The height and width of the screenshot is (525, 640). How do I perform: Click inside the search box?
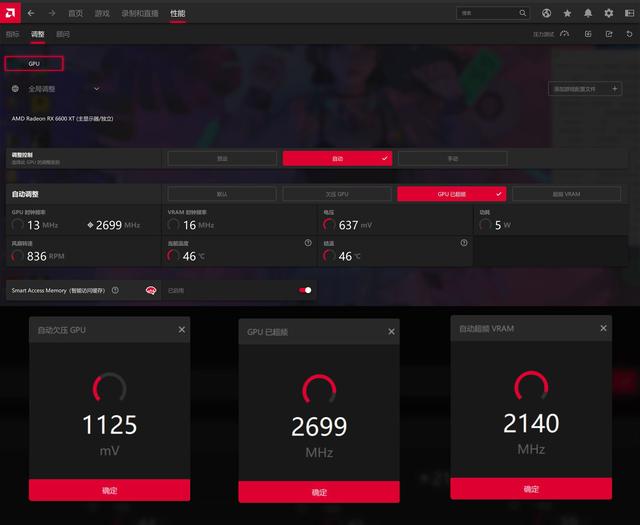(x=488, y=13)
